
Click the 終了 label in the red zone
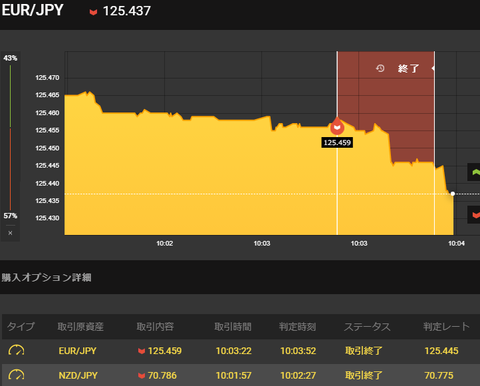(x=408, y=69)
